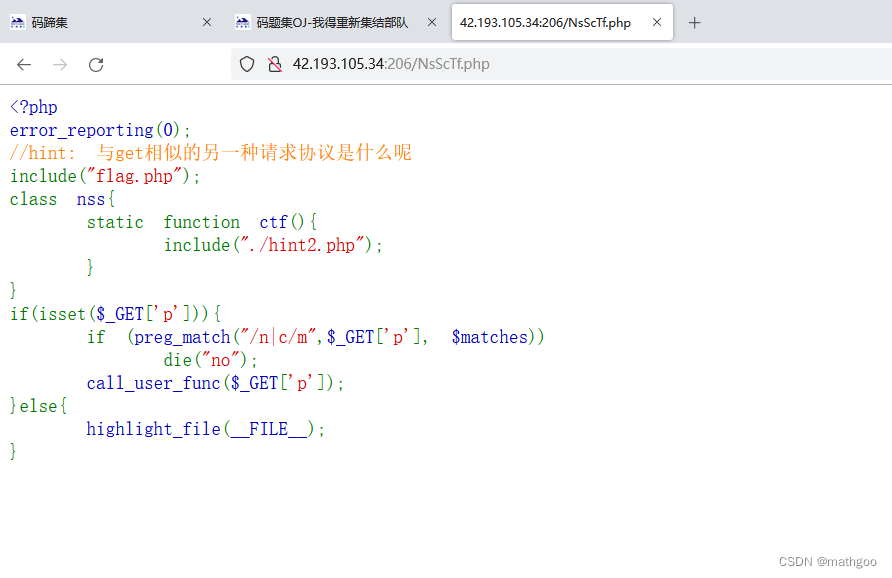Reload the NsScTf.php page

(x=96, y=64)
